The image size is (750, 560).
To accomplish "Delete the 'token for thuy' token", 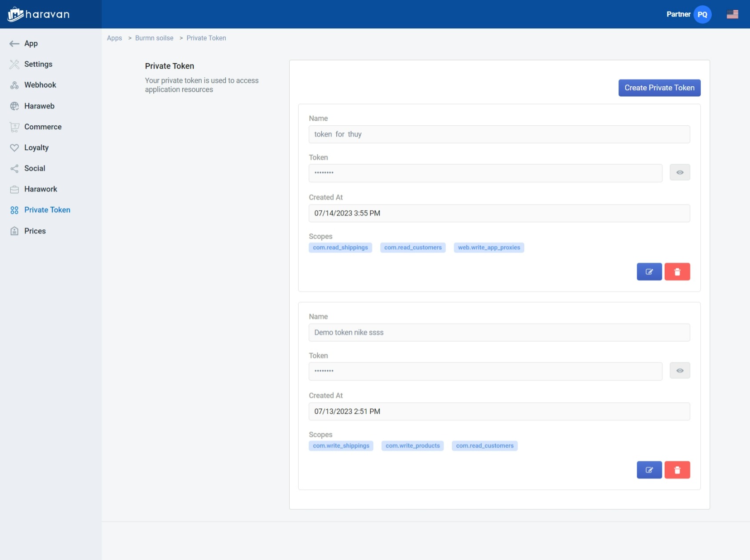I will [x=677, y=272].
